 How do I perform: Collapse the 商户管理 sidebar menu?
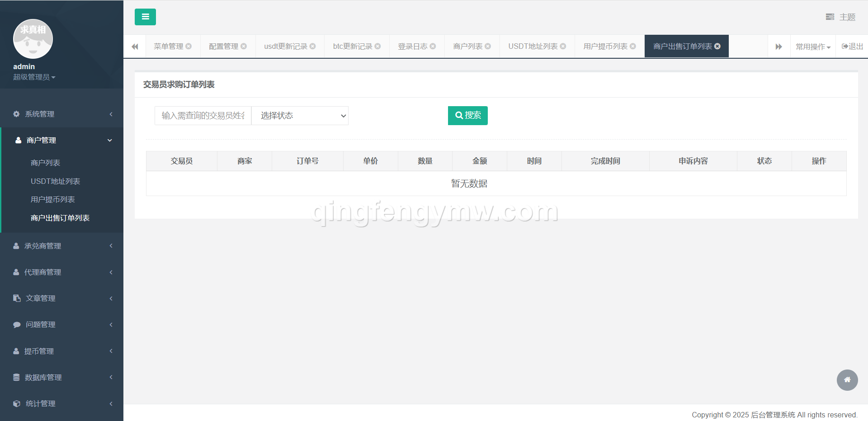click(61, 140)
